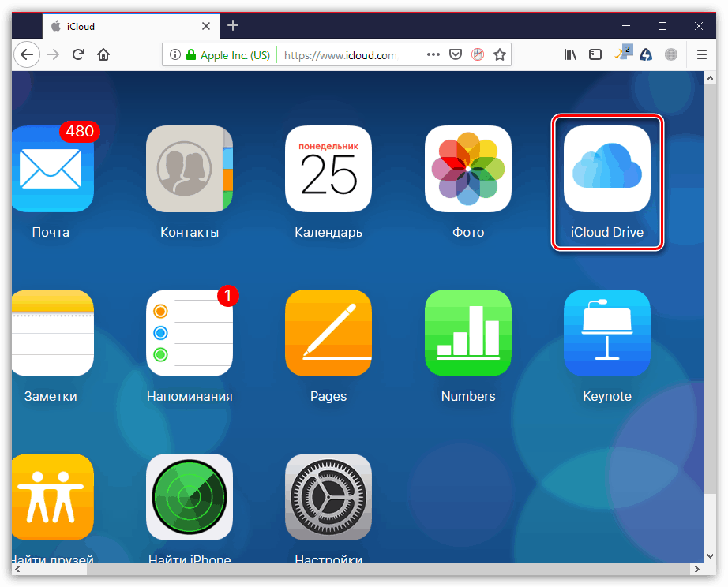Launch the Pages app icon
The height and width of the screenshot is (587, 728).
tap(328, 333)
